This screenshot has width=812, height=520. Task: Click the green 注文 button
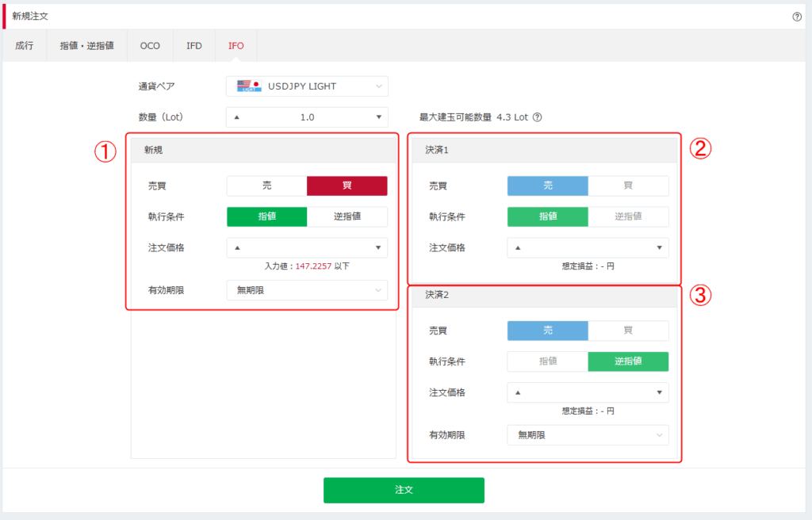click(404, 490)
